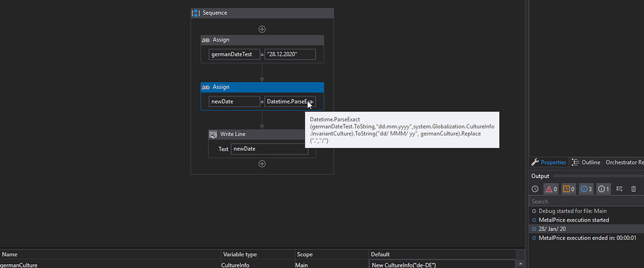
Task: Click the Properties wrench icon
Action: pyautogui.click(x=535, y=162)
